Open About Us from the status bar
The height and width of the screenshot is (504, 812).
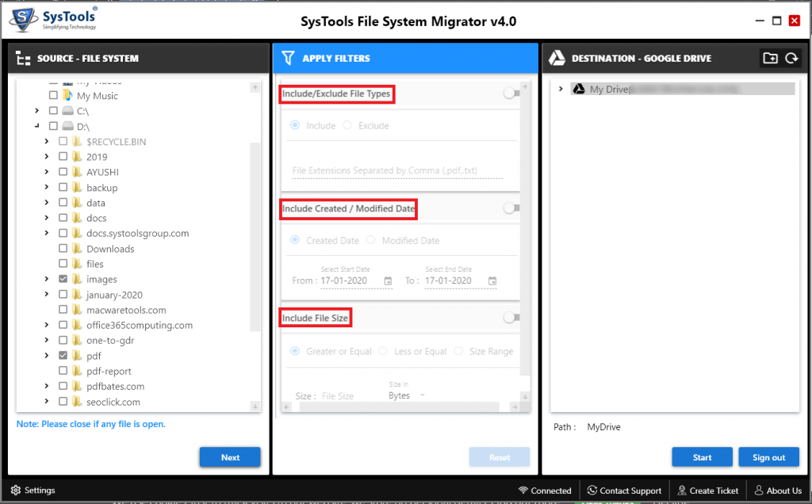(759, 491)
